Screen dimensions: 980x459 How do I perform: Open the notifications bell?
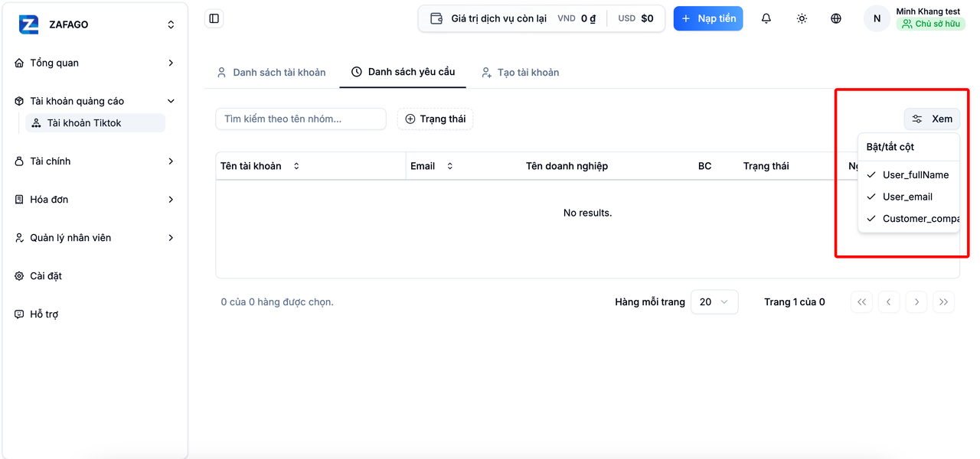pyautogui.click(x=766, y=18)
